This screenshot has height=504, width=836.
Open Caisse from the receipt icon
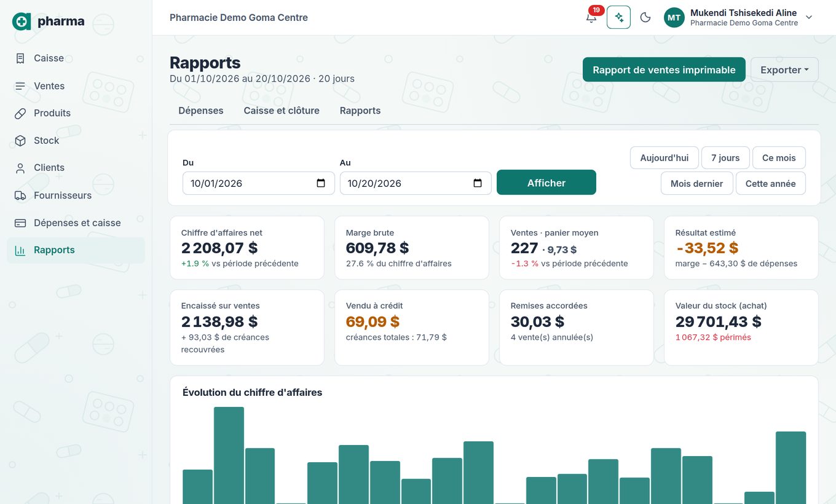point(20,58)
